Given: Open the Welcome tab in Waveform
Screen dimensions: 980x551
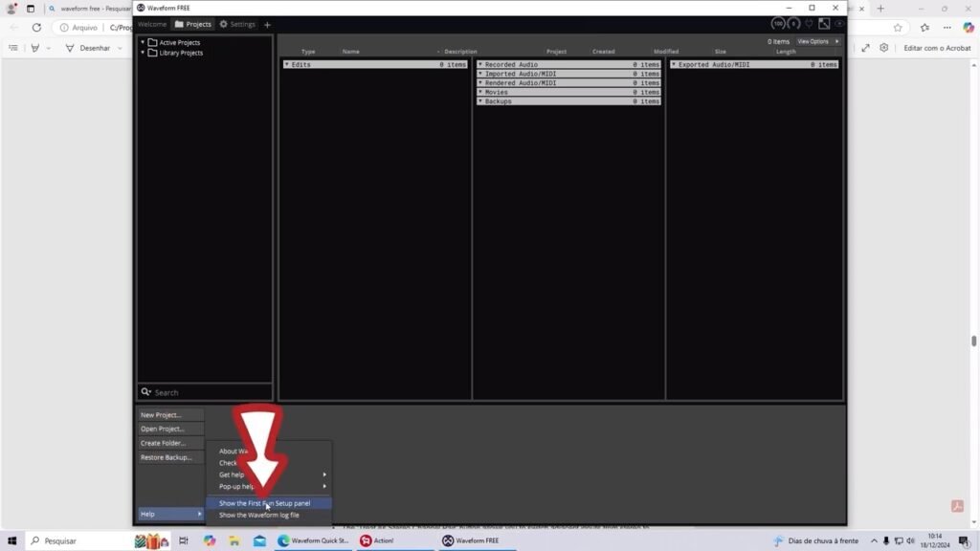Looking at the screenshot, I should [x=152, y=24].
